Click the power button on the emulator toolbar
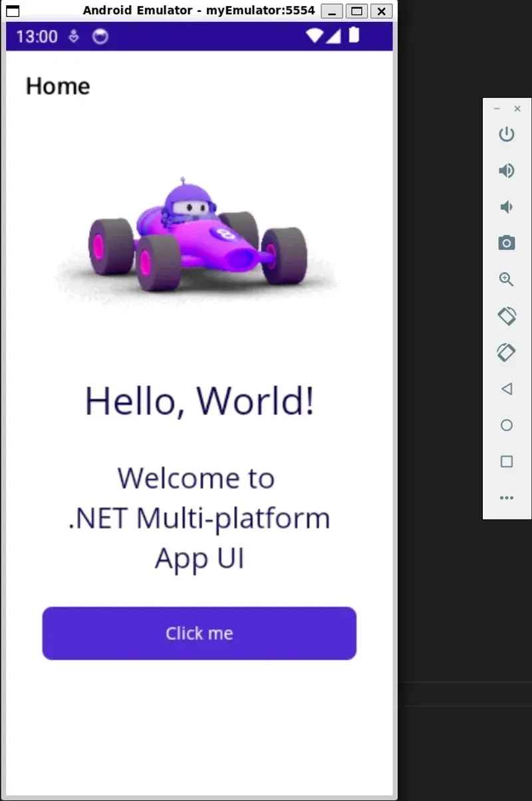This screenshot has height=801, width=532. click(506, 134)
